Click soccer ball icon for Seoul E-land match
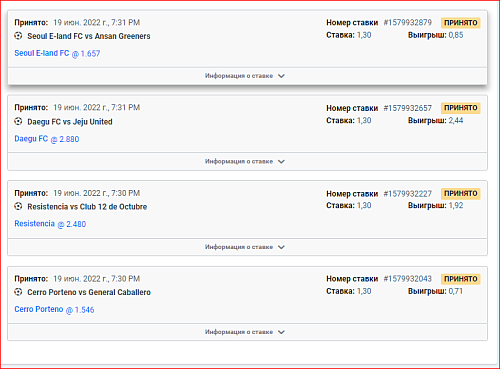The height and width of the screenshot is (369, 500). 18,36
